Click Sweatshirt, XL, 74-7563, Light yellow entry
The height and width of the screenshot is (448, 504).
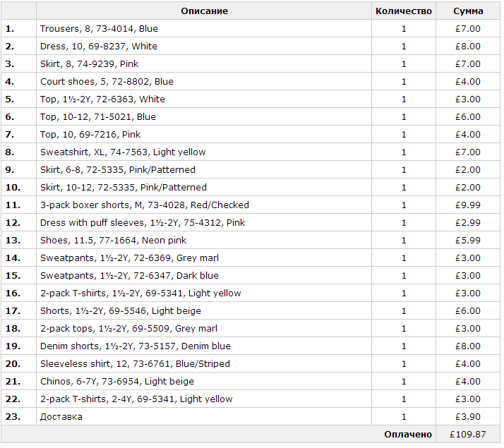[123, 152]
